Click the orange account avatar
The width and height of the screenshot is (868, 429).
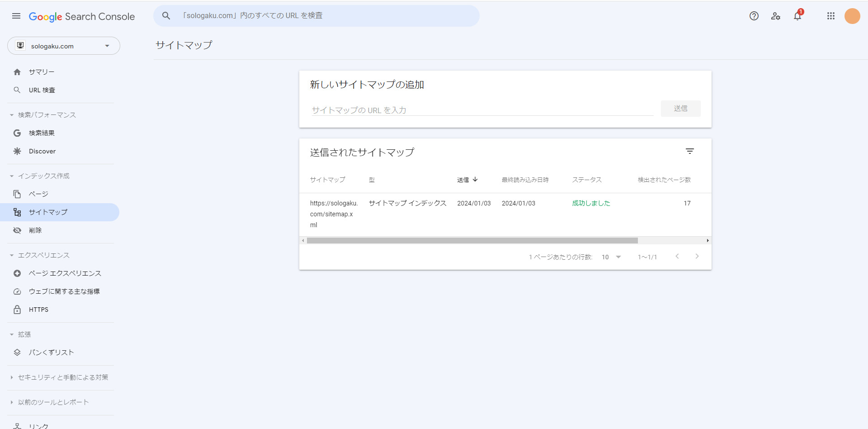pos(852,16)
